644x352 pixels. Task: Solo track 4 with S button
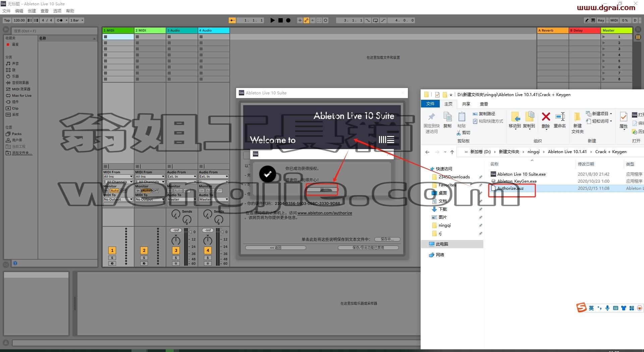(x=208, y=258)
